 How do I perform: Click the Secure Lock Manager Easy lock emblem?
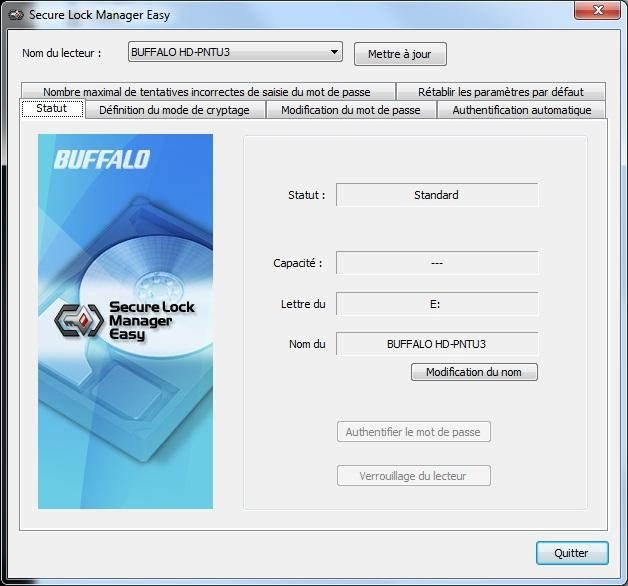point(79,320)
